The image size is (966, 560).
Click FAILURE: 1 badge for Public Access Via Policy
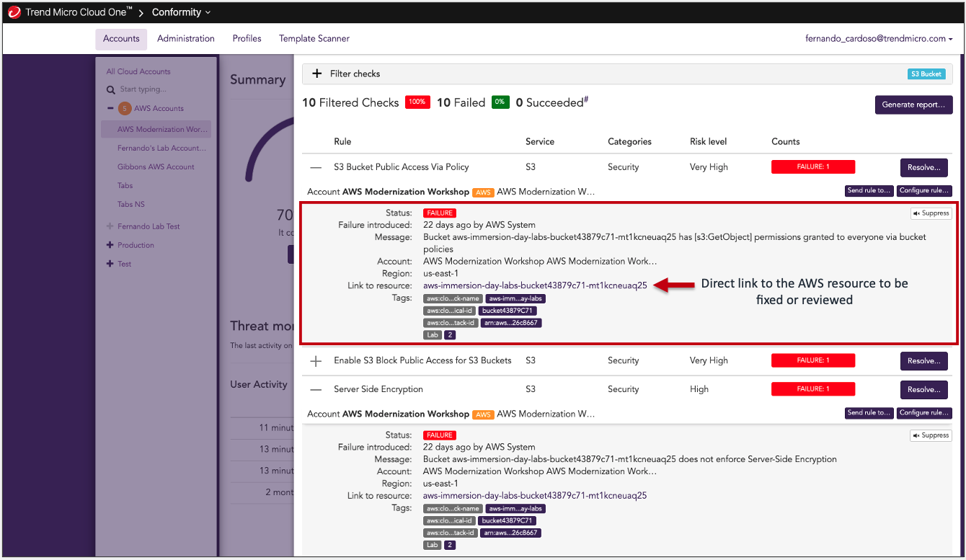point(812,166)
